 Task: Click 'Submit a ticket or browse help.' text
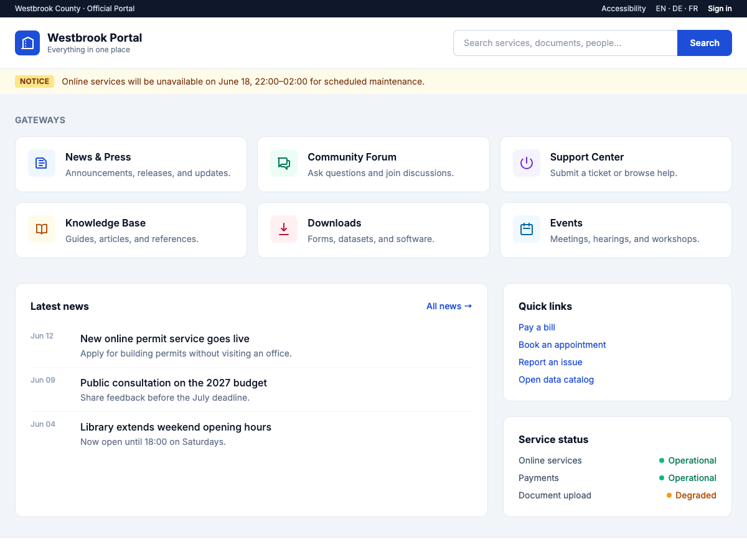click(614, 173)
